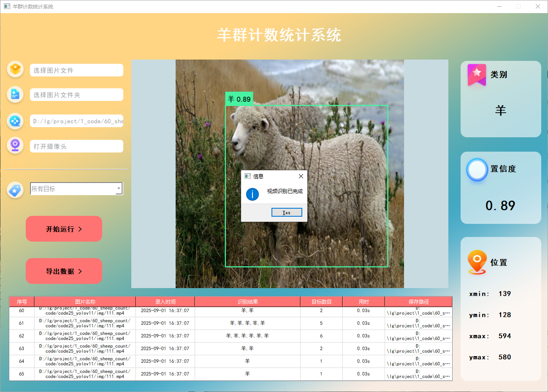Click the 用时 column header
Screen dimensions: 548x392
pos(364,302)
